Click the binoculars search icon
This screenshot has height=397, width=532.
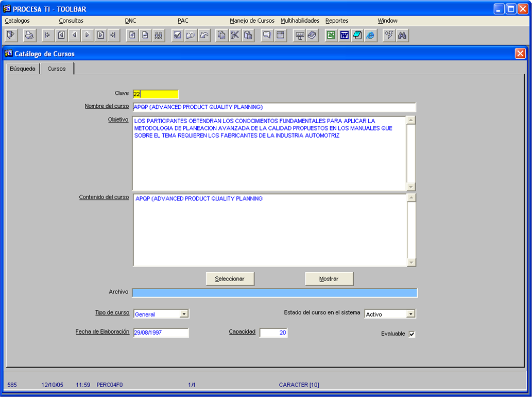pos(402,35)
